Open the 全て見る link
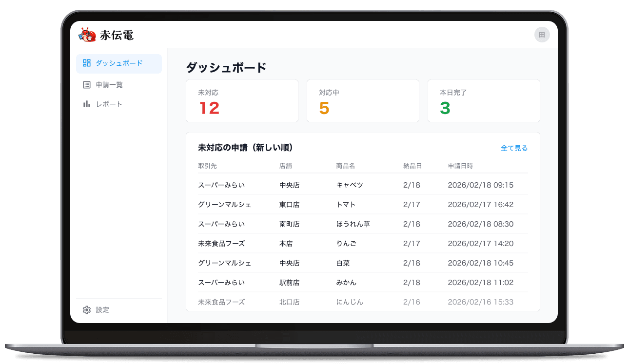 tap(514, 148)
